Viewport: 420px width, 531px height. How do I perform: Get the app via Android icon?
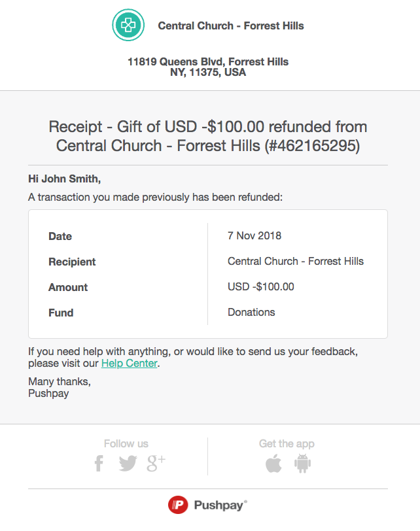(x=302, y=464)
